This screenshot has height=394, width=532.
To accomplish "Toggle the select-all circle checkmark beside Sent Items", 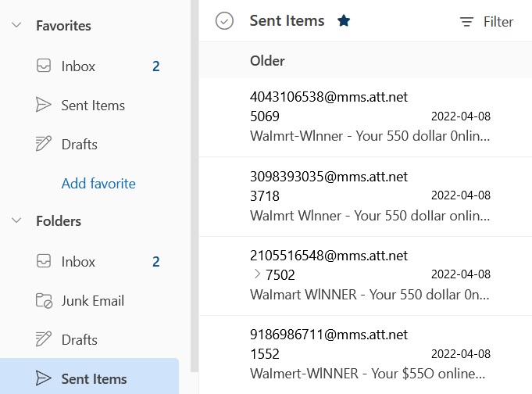I will pos(224,21).
